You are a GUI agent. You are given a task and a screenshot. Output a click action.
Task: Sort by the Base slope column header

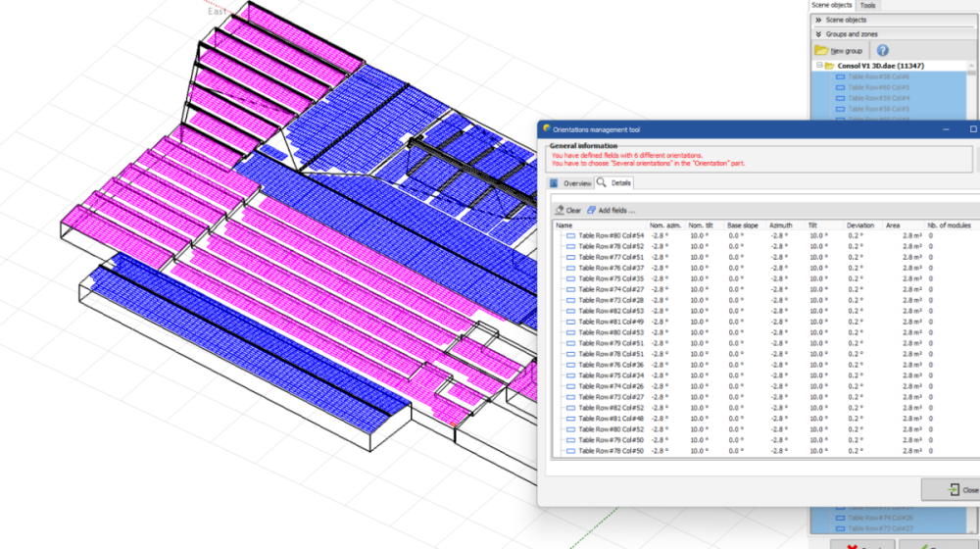pos(742,225)
